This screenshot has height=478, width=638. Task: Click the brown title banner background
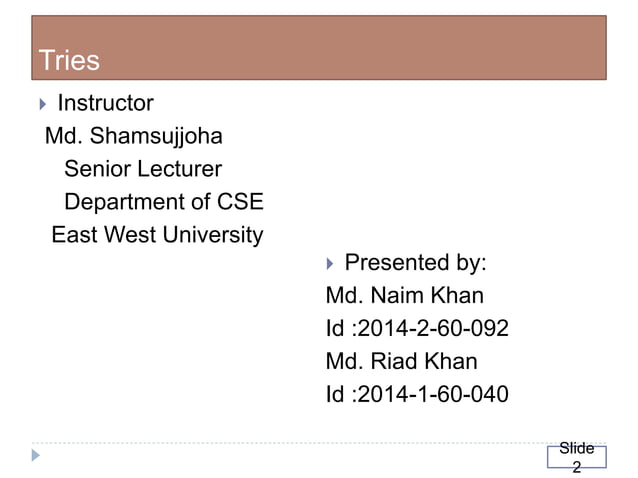350,45
